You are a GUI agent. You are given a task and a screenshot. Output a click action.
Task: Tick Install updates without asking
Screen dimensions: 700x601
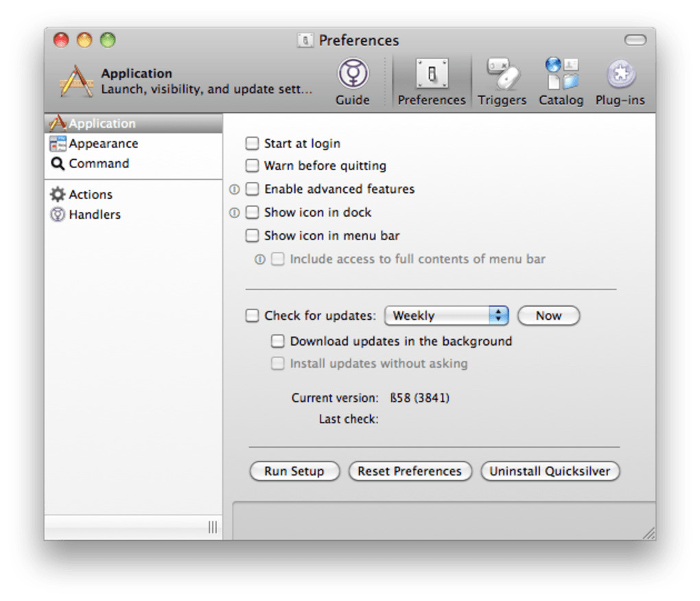pyautogui.click(x=278, y=363)
